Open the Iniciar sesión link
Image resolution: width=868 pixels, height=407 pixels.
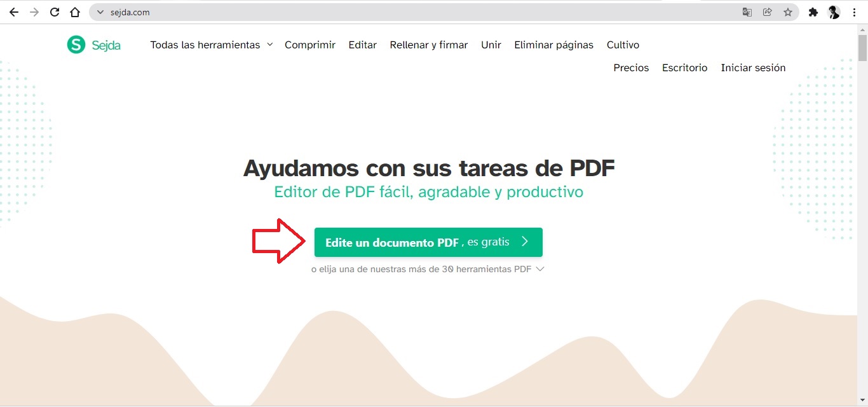coord(753,67)
